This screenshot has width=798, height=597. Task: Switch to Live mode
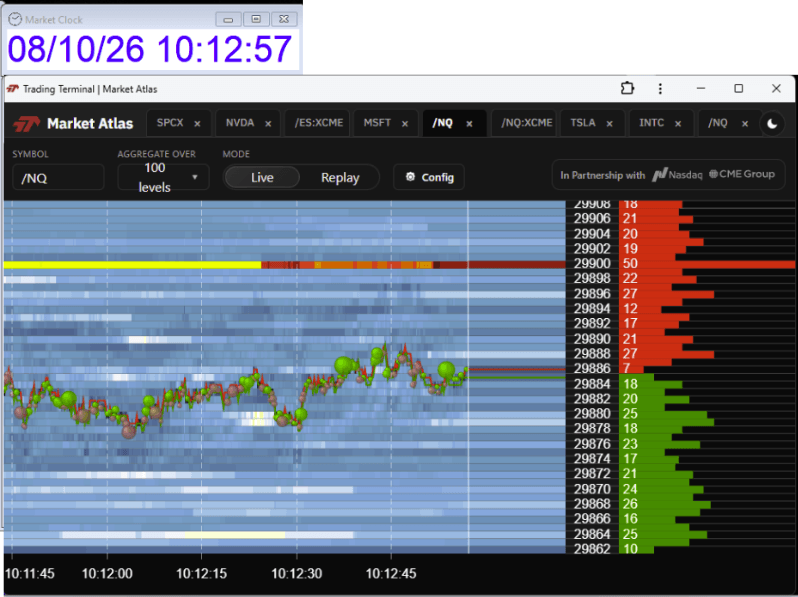tap(262, 178)
